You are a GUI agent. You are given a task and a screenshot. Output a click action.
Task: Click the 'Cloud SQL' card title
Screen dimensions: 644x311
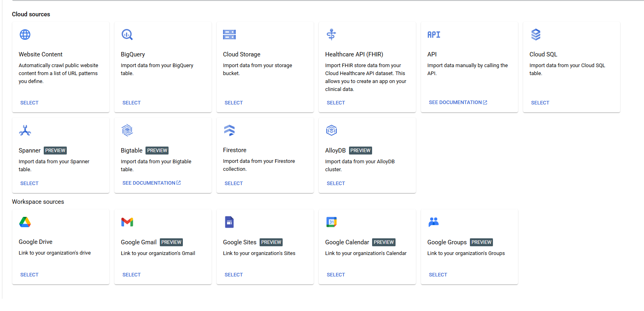click(x=543, y=54)
